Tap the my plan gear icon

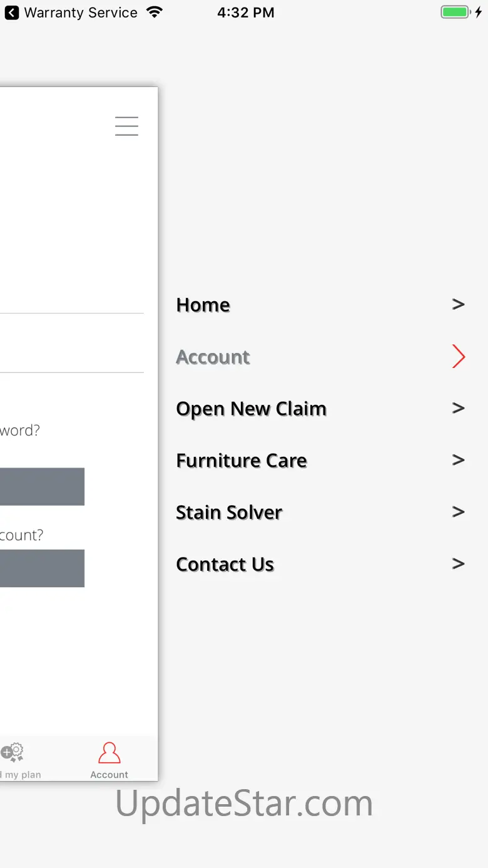(12, 752)
